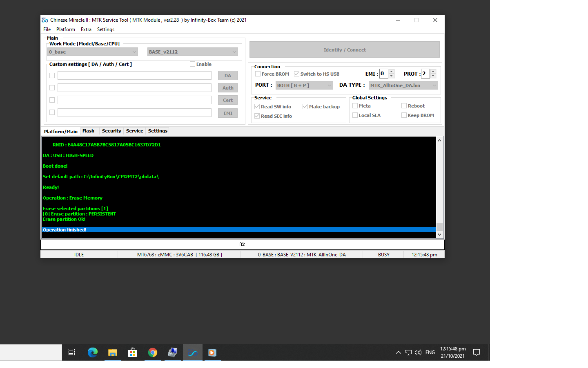
Task: Click the log scrollbar thumb
Action: (439, 227)
